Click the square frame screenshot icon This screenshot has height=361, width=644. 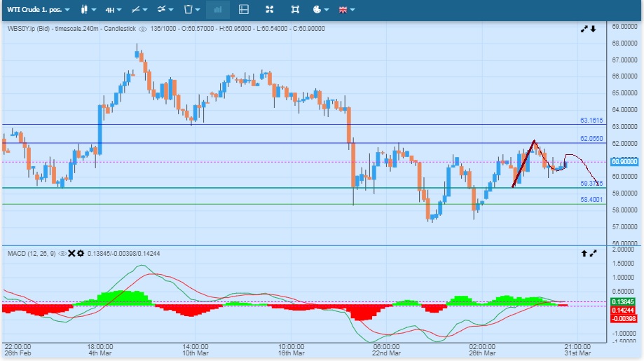tap(295, 10)
